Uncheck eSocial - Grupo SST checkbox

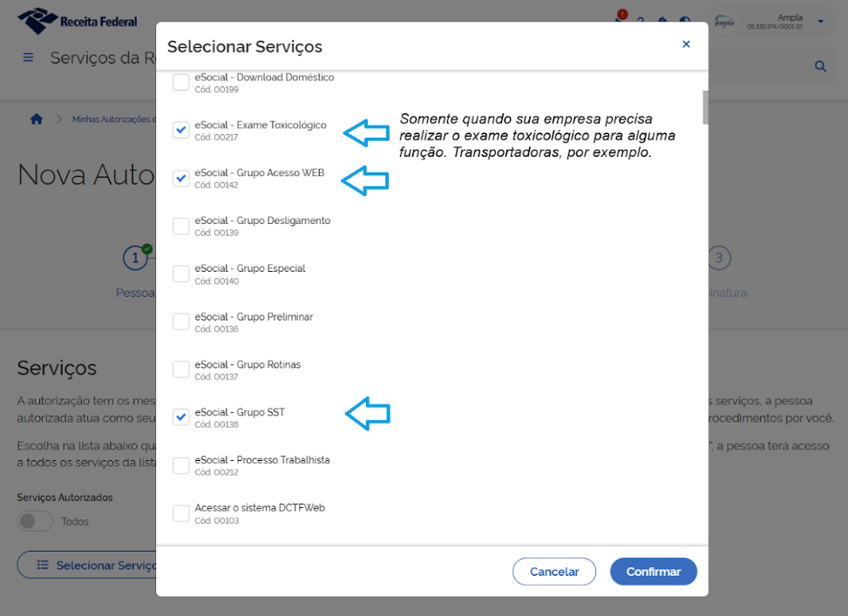181,417
